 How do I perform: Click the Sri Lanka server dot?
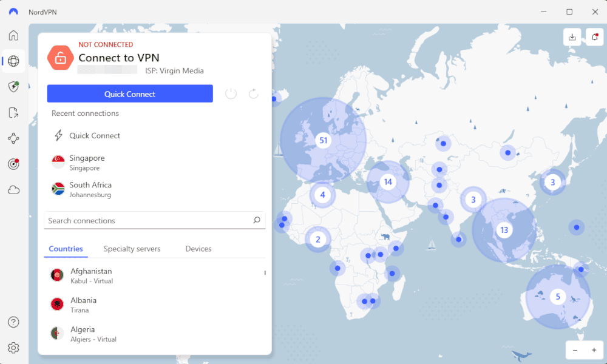click(458, 240)
